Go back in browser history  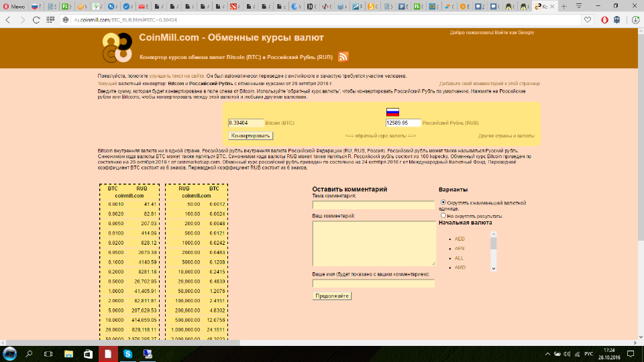pos(8,19)
